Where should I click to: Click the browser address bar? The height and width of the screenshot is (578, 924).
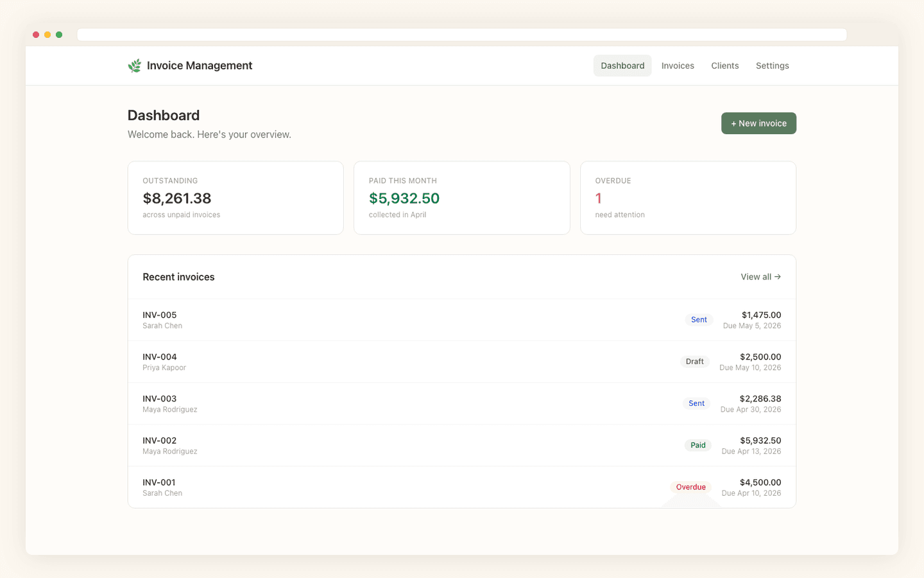point(462,35)
